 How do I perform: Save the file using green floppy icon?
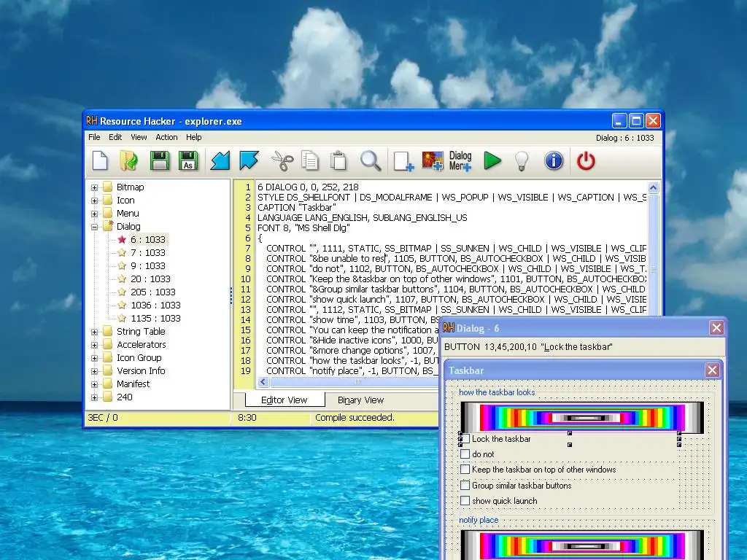click(160, 160)
